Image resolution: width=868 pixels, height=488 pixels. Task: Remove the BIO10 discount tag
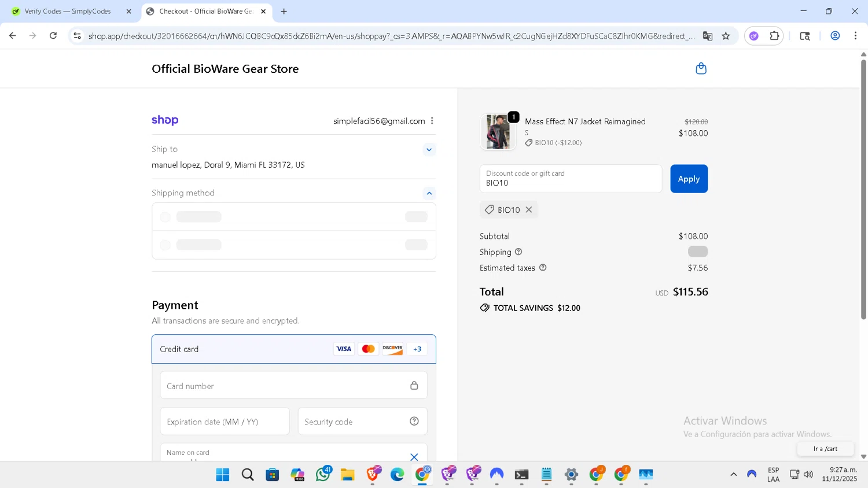click(529, 210)
